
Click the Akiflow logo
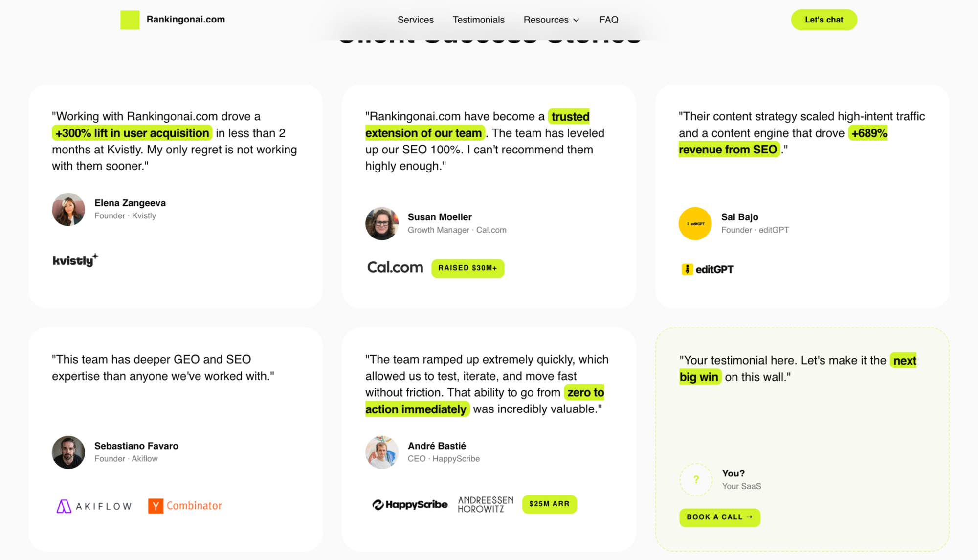94,506
